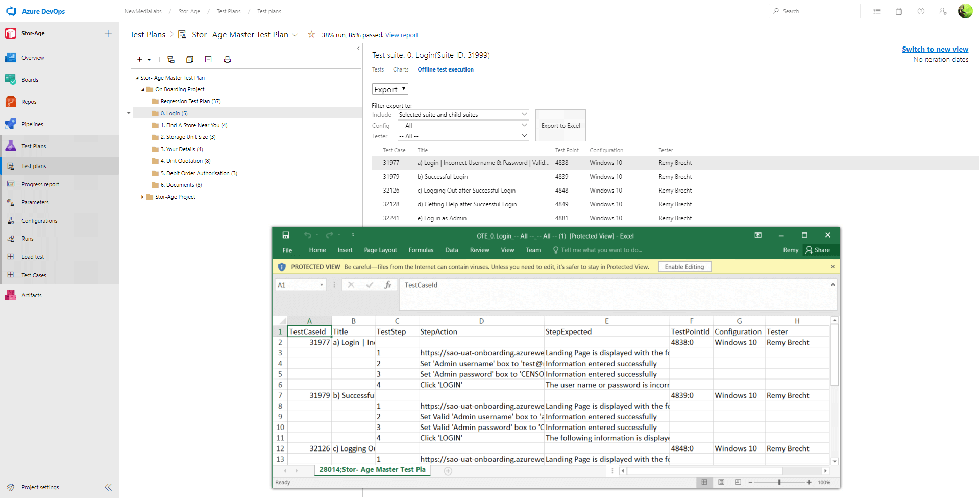Switch to the Charts tab

tap(400, 70)
